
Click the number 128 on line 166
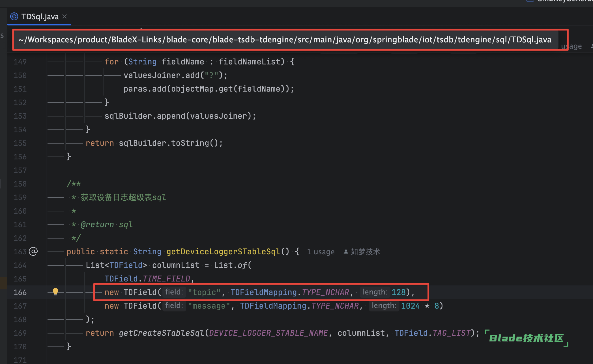399,292
